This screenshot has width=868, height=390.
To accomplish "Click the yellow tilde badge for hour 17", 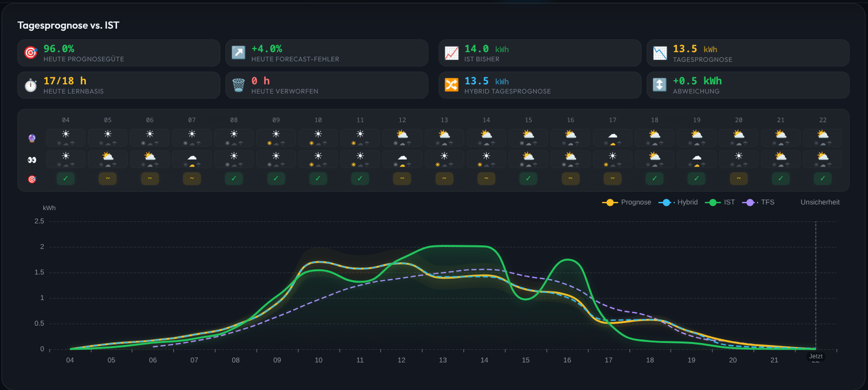I will point(612,178).
